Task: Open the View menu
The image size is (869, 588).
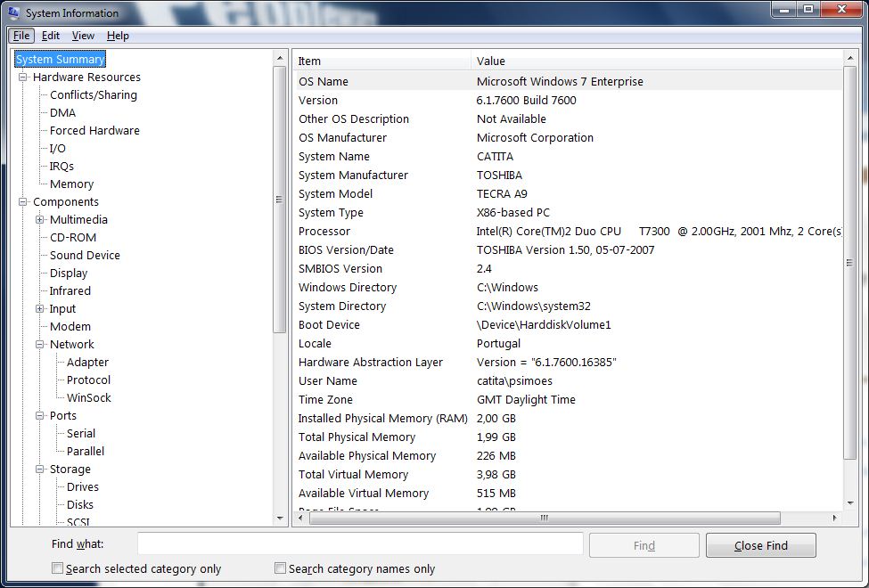Action: [x=83, y=36]
